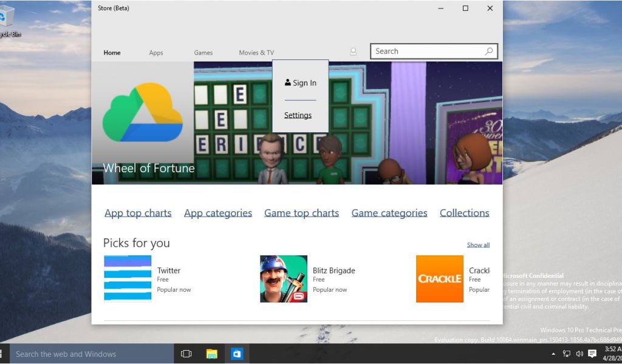622x364 pixels.
Task: Click Show all for Picks for you
Action: coord(478,245)
